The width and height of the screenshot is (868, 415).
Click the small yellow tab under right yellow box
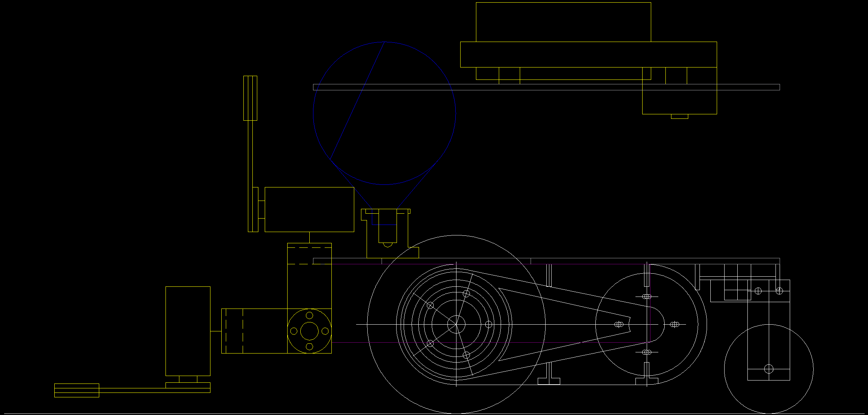coord(679,117)
